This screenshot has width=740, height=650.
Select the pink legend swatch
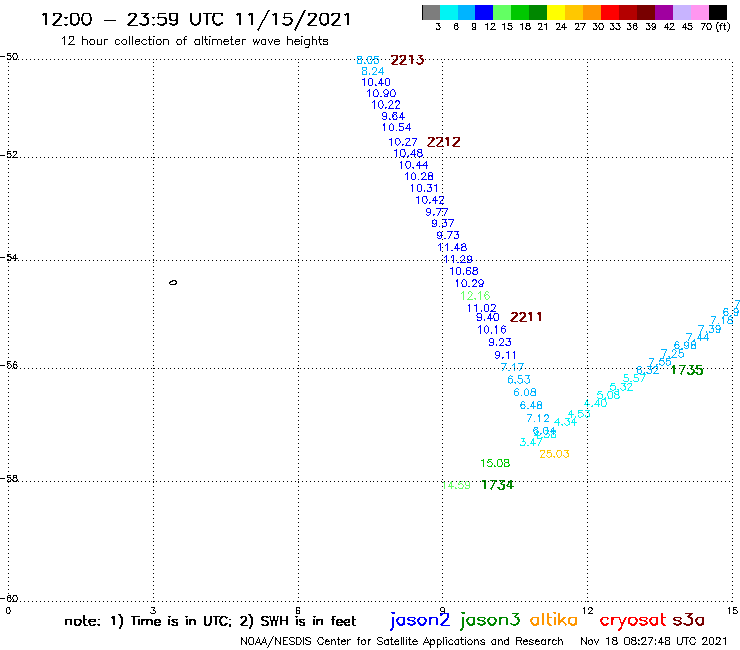699,13
